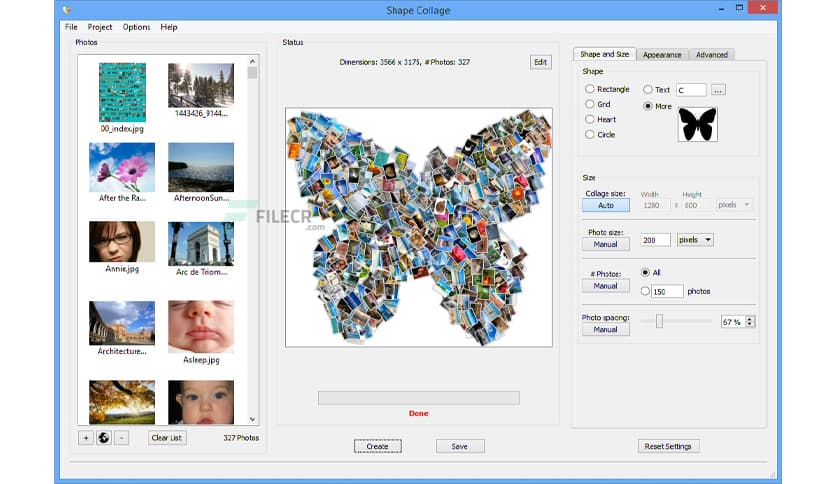836x484 pixels.
Task: Select the Text shape option
Action: (x=647, y=90)
